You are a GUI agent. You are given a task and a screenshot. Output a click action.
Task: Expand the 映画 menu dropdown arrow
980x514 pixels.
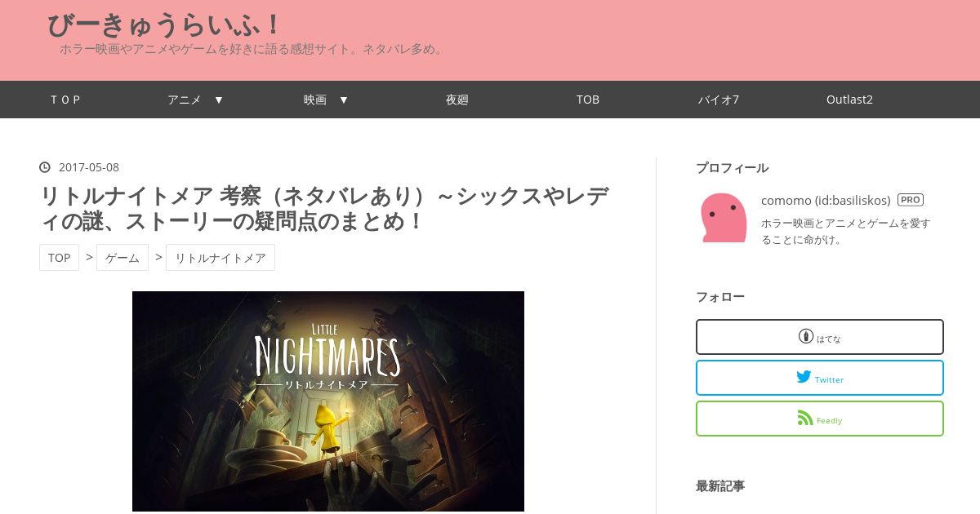[x=344, y=100]
